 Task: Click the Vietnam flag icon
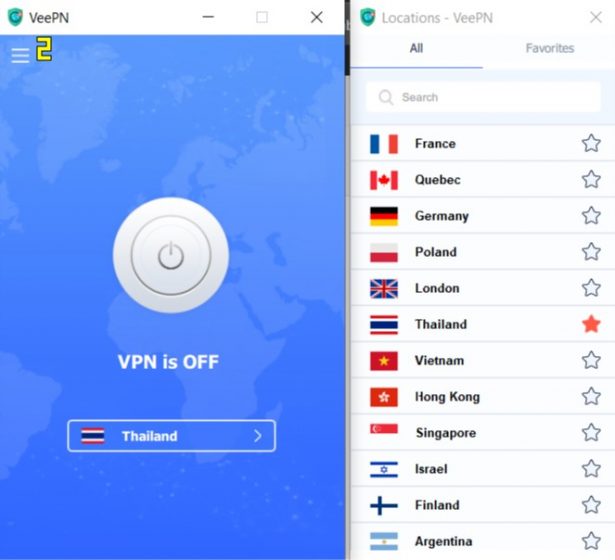click(384, 361)
